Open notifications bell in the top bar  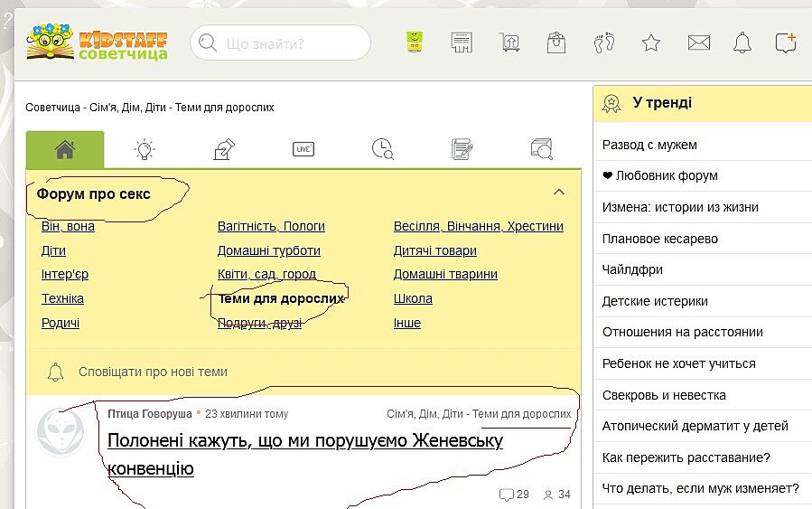(742, 42)
